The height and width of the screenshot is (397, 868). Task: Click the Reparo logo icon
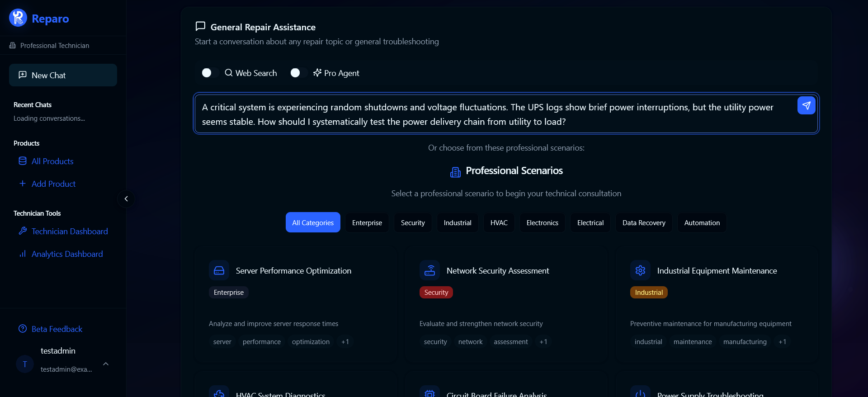click(x=18, y=18)
